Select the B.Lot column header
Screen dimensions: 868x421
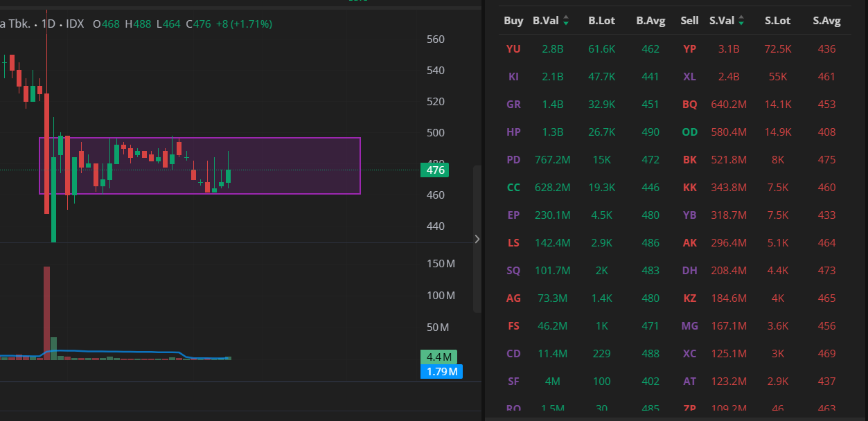point(601,21)
